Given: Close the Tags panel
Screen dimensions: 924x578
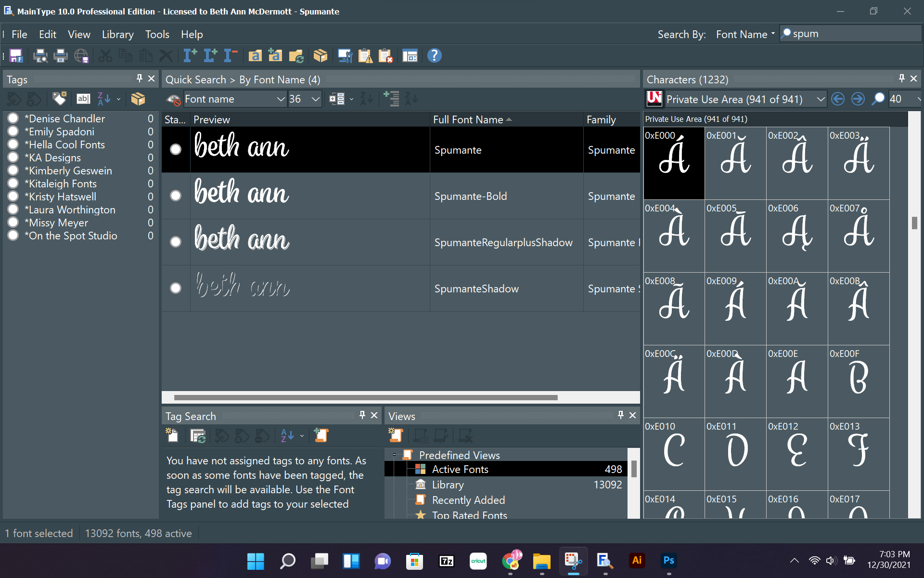Looking at the screenshot, I should [x=151, y=79].
